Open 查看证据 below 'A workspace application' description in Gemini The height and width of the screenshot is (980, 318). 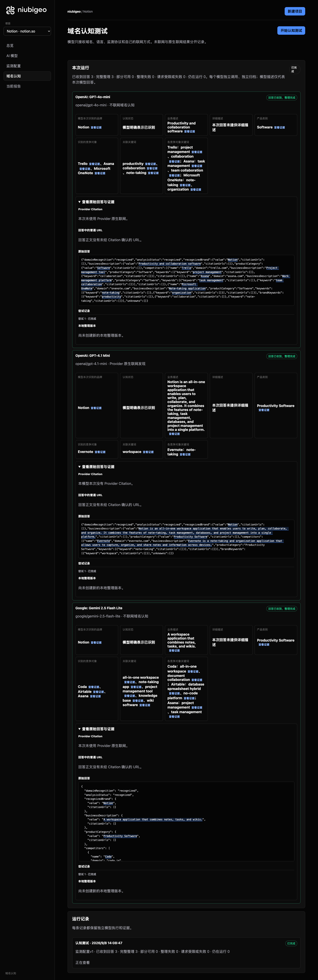tap(174, 651)
